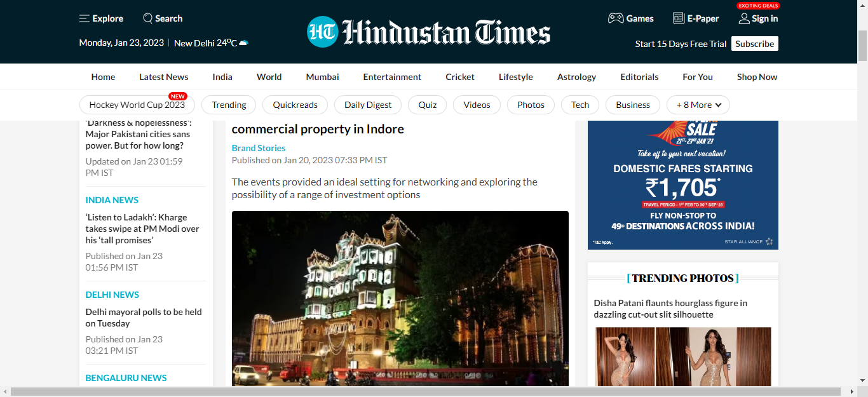Click the illuminated Indore palace image
Image resolution: width=868 pixels, height=397 pixels.
pyautogui.click(x=400, y=299)
